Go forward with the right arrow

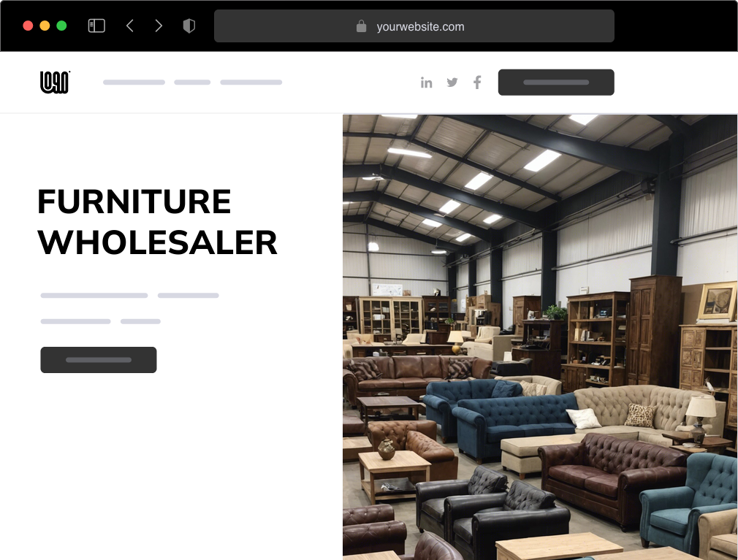[159, 26]
